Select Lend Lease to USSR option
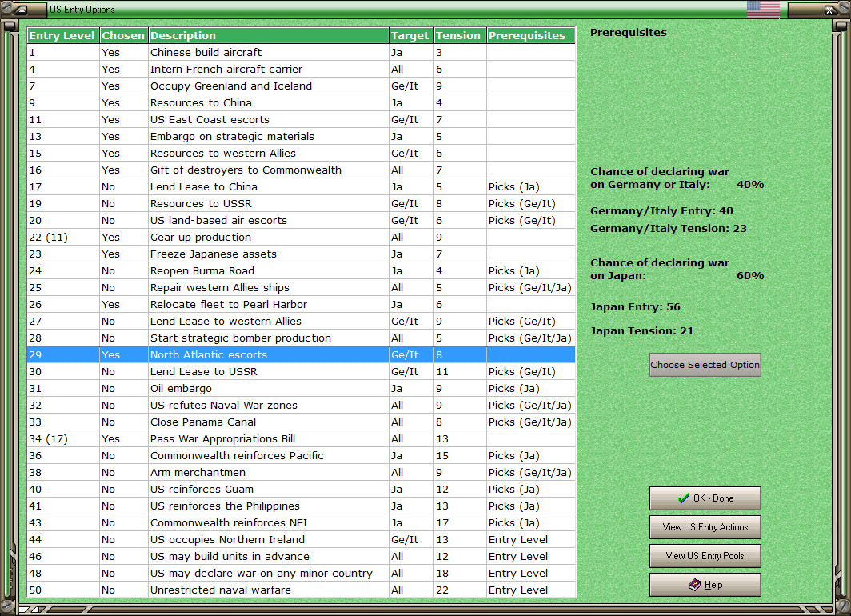The width and height of the screenshot is (851, 616). click(302, 372)
